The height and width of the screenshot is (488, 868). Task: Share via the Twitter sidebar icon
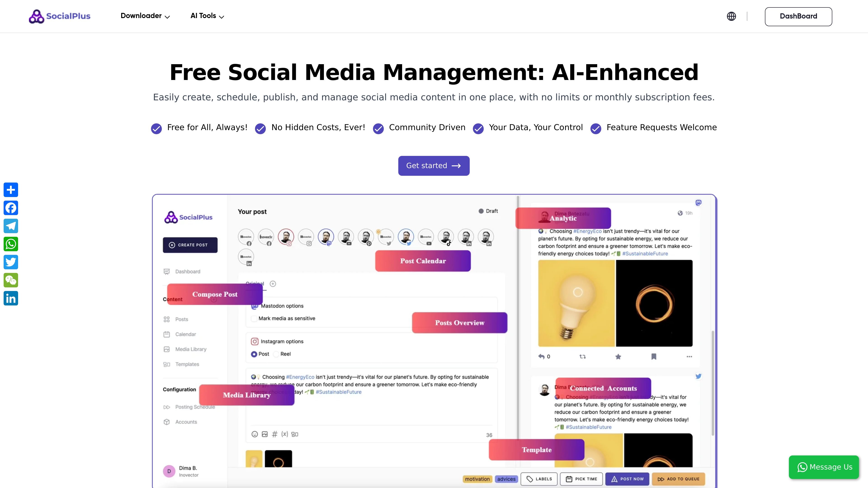(11, 262)
